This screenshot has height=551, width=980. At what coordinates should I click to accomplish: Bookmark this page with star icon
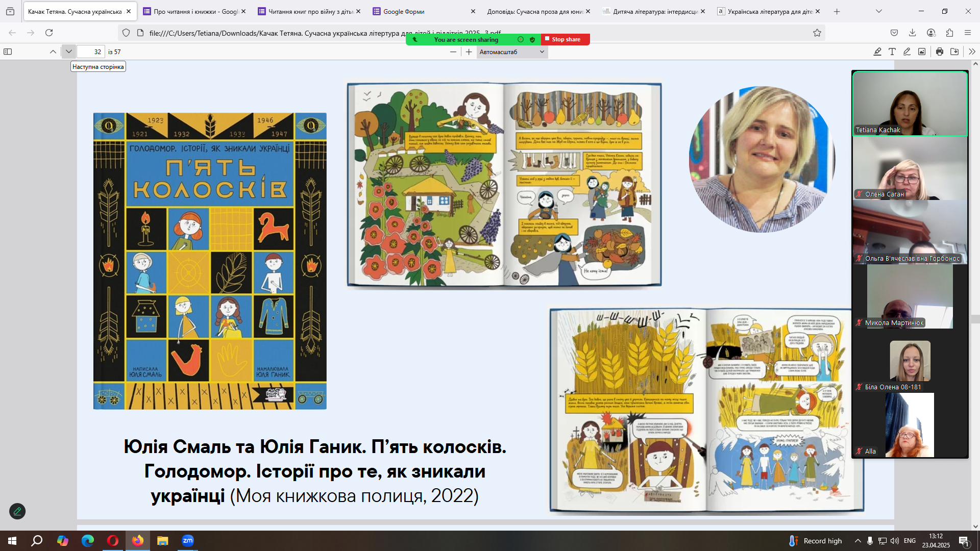pos(817,33)
